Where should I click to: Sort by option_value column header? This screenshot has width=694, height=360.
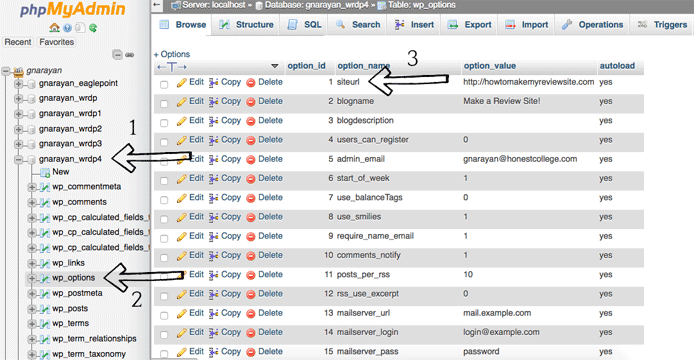click(x=490, y=66)
